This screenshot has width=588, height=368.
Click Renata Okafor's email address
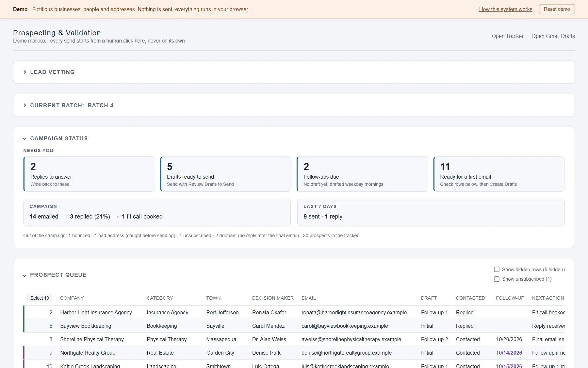[354, 312]
